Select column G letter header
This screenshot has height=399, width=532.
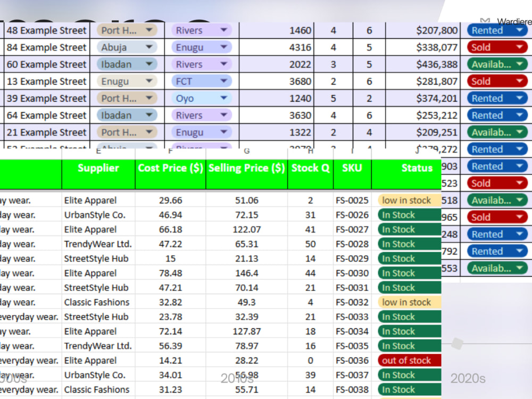tap(247, 151)
